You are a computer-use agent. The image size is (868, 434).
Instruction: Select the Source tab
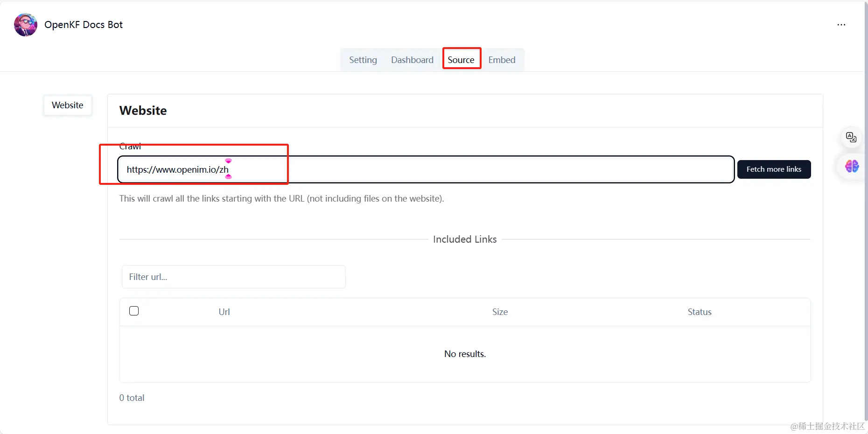coord(461,60)
